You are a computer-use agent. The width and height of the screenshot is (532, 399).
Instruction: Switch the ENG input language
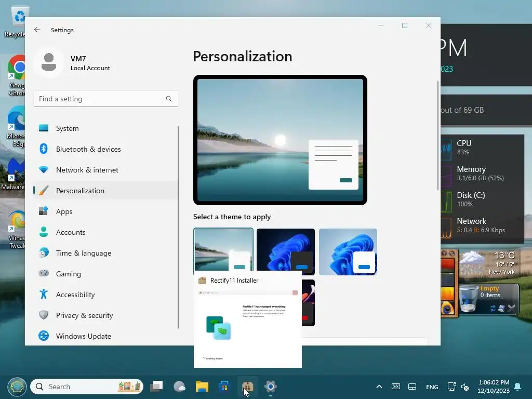[432, 387]
